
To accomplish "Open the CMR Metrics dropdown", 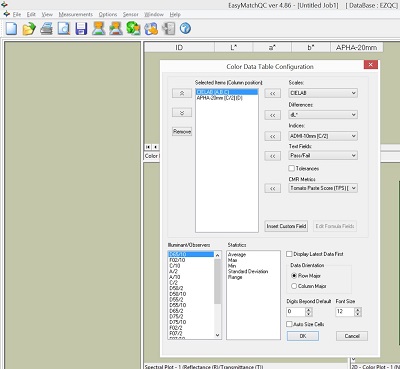I will pyautogui.click(x=323, y=188).
